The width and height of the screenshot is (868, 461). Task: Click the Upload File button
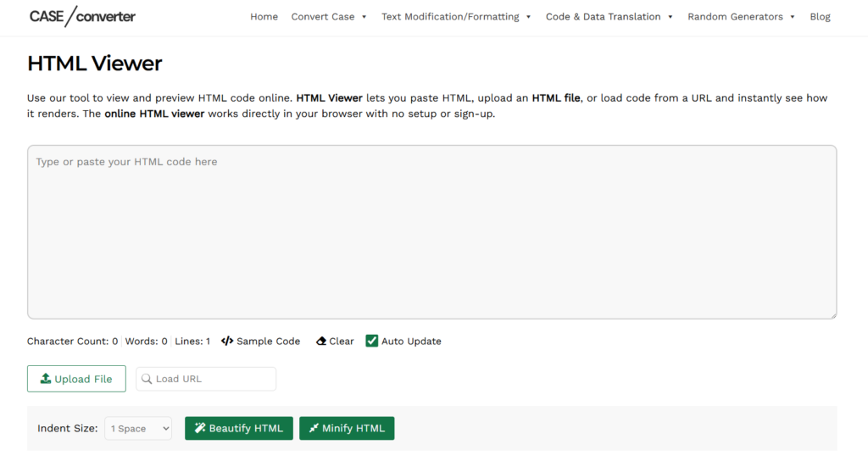pos(76,379)
